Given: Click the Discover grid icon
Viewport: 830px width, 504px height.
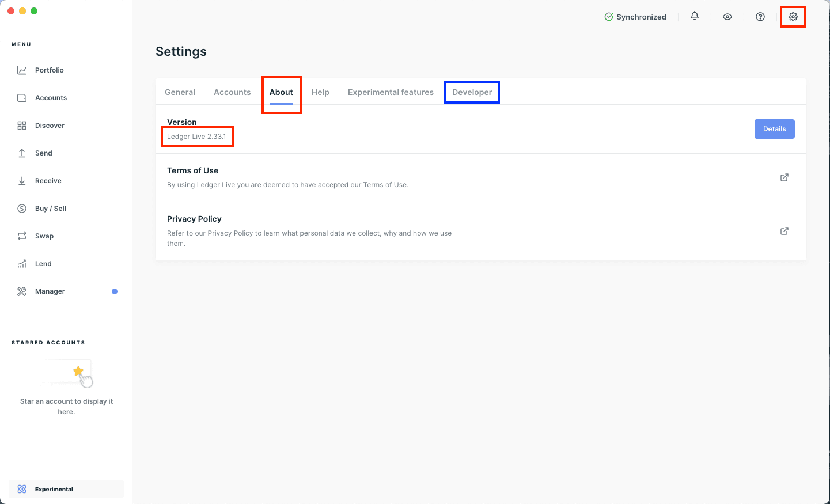Looking at the screenshot, I should [22, 126].
